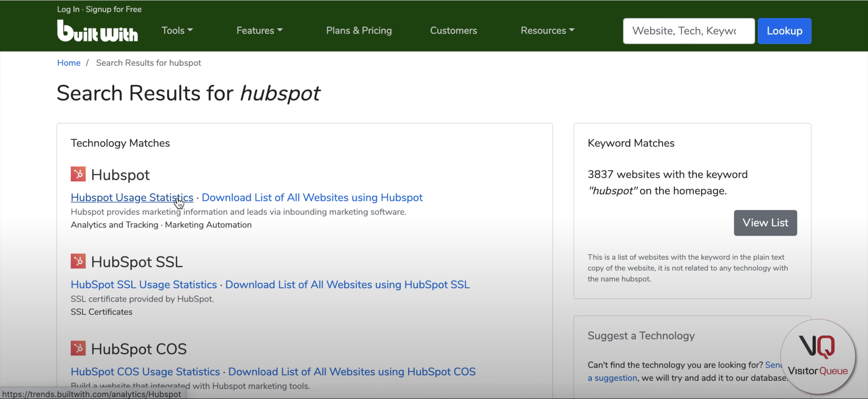Click the HubSpot SSL sprocket icon

78,261
